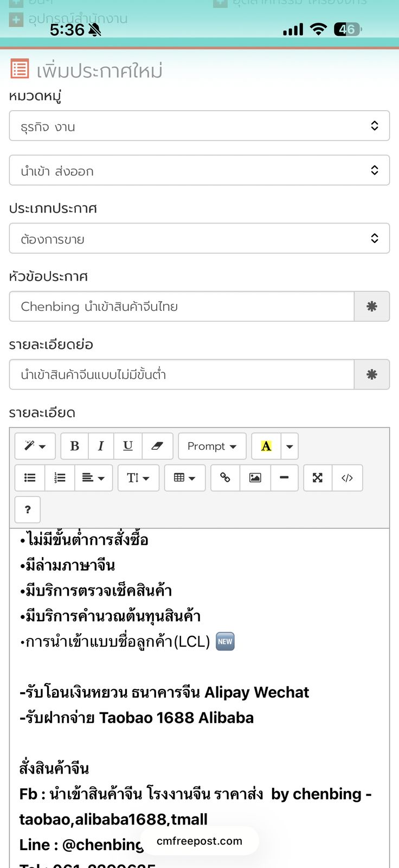This screenshot has height=868, width=399.
Task: Tap the battery indicator showing 46
Action: click(348, 29)
